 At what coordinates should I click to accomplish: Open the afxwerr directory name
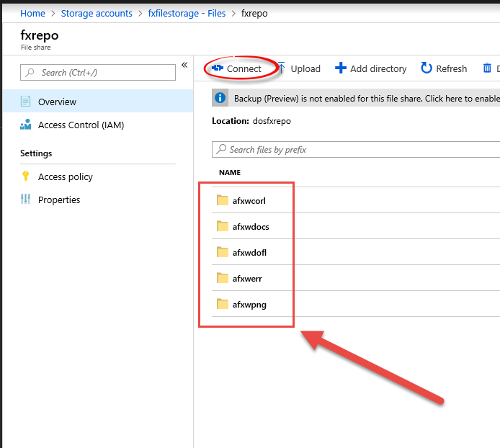coord(247,279)
